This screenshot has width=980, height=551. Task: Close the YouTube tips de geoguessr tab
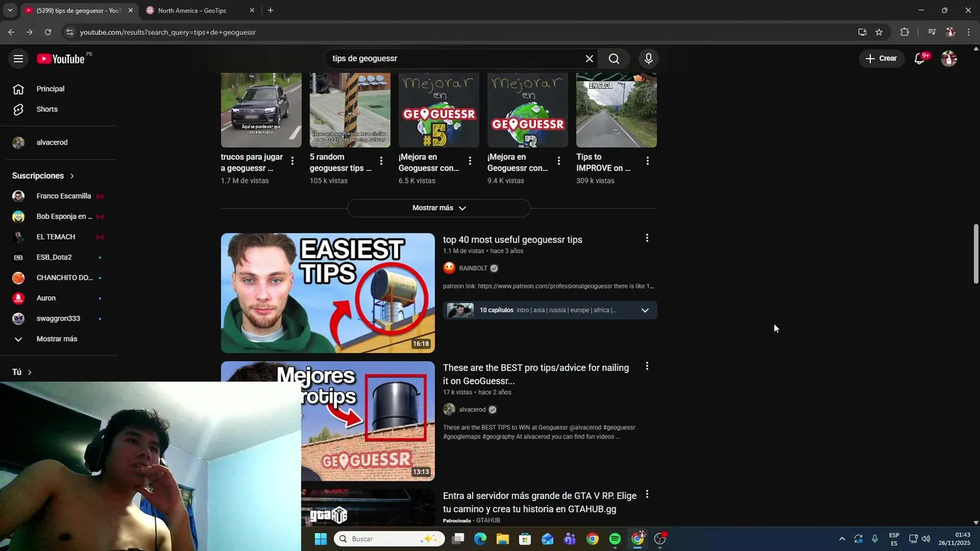click(130, 11)
